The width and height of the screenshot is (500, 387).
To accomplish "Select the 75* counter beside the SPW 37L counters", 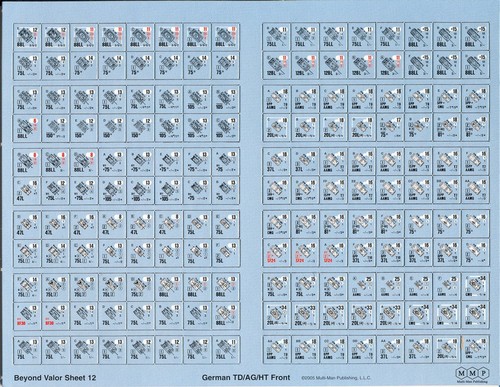I will click(475, 253).
